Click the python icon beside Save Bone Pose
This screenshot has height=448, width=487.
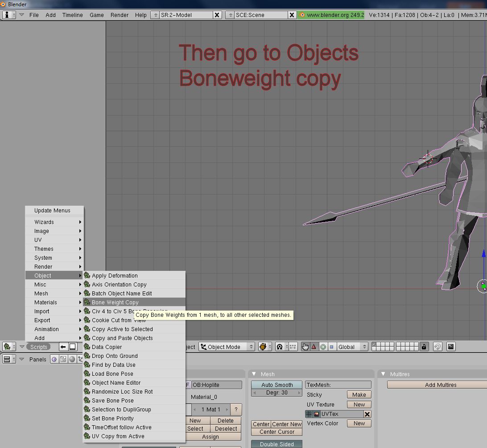coord(87,400)
